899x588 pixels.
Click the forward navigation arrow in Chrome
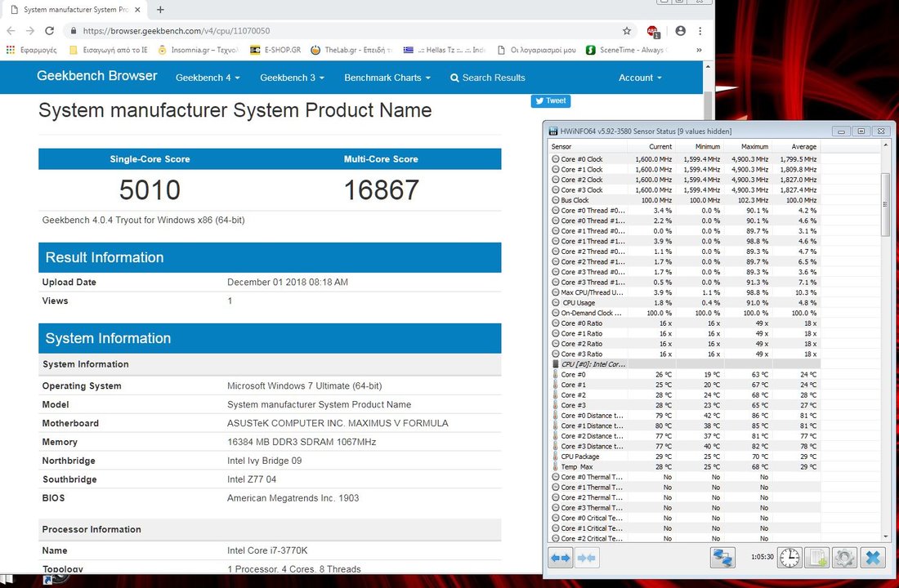click(x=29, y=31)
